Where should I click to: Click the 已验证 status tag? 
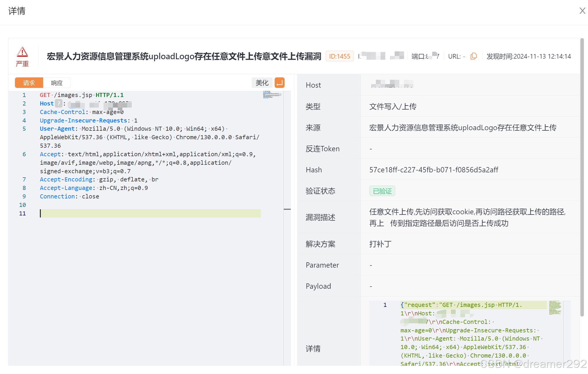382,191
